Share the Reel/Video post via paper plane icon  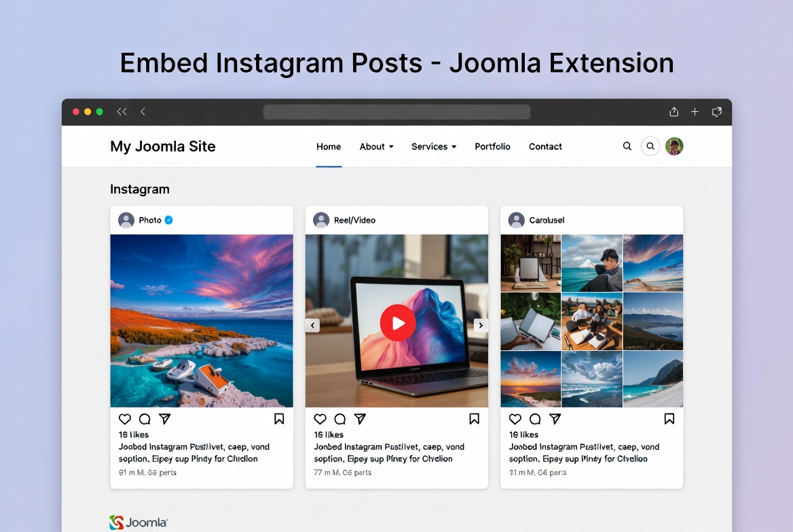pyautogui.click(x=360, y=419)
